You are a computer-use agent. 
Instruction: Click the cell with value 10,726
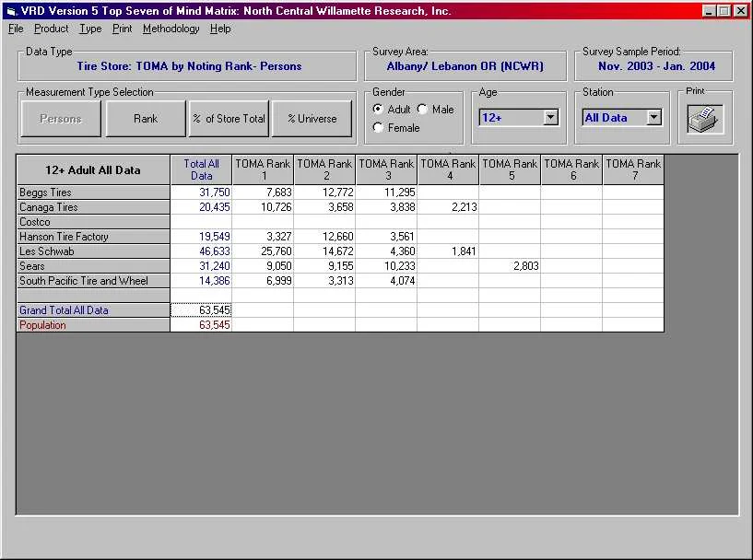263,207
